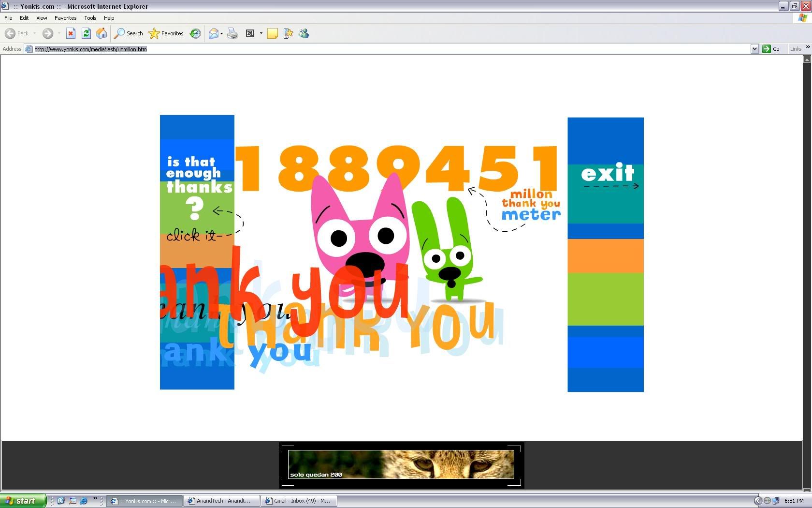Click the Links toolbar label
The image size is (812, 508).
796,49
